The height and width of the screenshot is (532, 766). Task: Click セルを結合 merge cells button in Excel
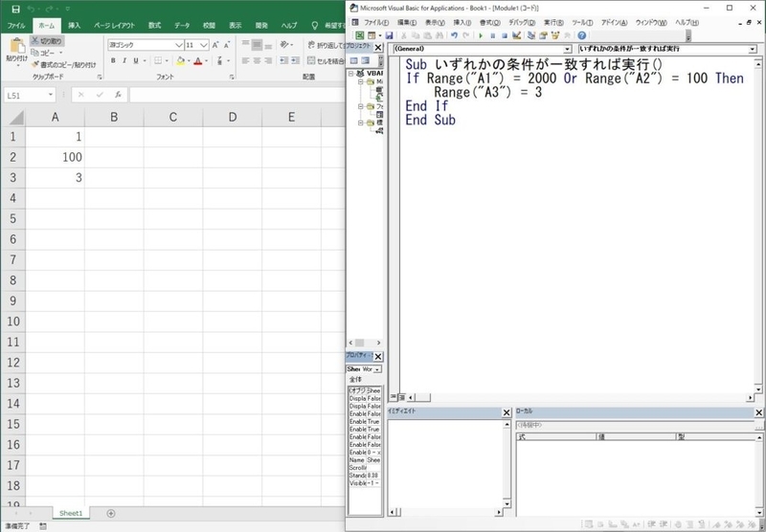tap(327, 60)
